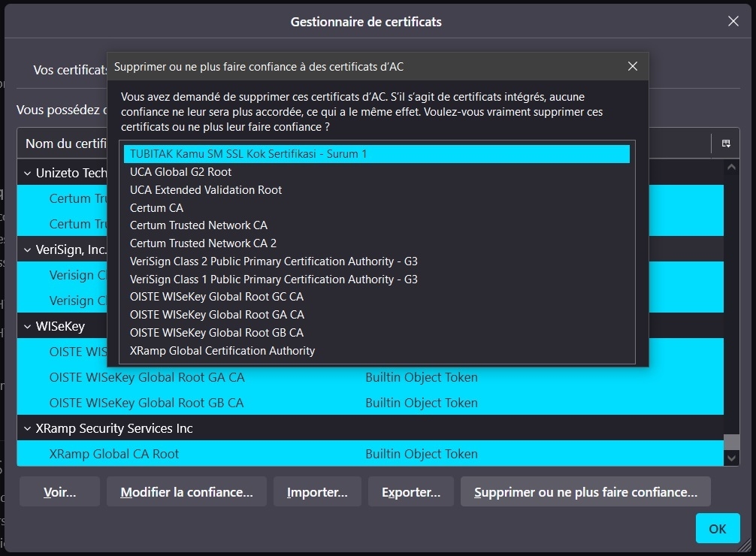
Task: Switch to the Vos certificats tab
Action: pos(68,70)
